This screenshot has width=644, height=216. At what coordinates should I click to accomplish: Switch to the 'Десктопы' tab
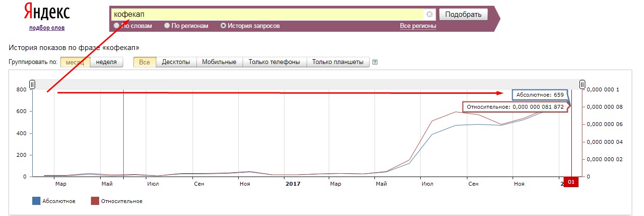176,62
